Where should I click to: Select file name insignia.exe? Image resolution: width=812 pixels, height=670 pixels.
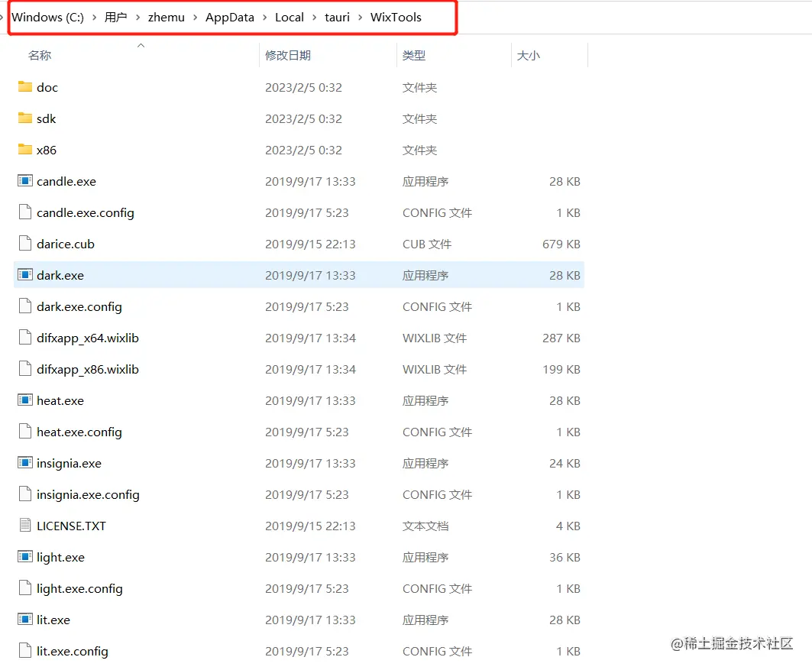coord(69,464)
